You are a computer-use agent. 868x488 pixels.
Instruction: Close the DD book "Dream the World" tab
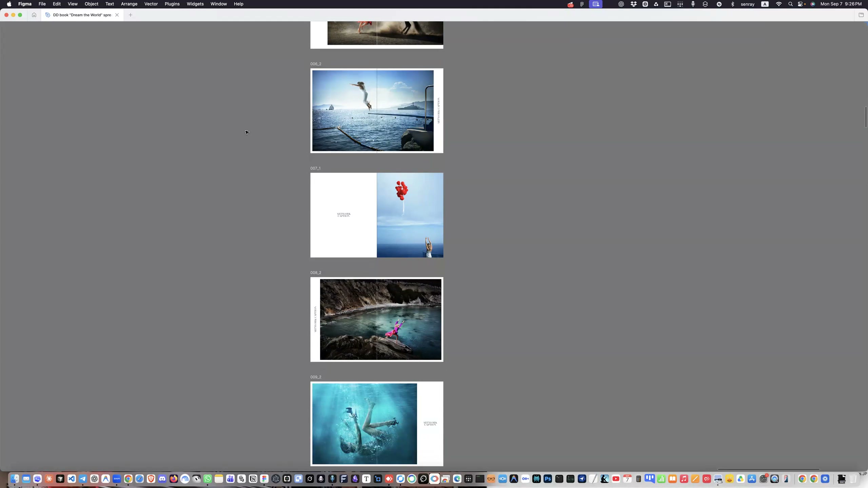click(x=117, y=15)
